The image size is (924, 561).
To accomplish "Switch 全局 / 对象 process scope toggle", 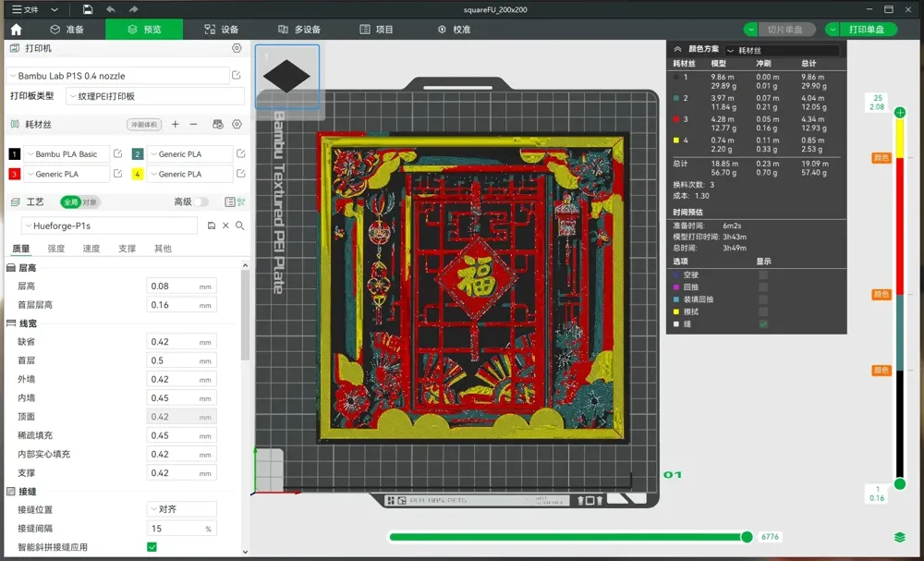I will pos(80,202).
